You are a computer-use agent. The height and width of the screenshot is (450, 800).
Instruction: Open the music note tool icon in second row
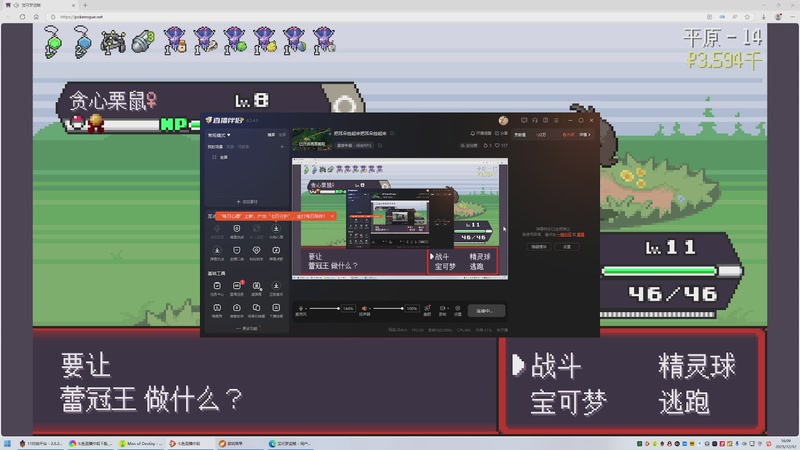click(x=276, y=252)
